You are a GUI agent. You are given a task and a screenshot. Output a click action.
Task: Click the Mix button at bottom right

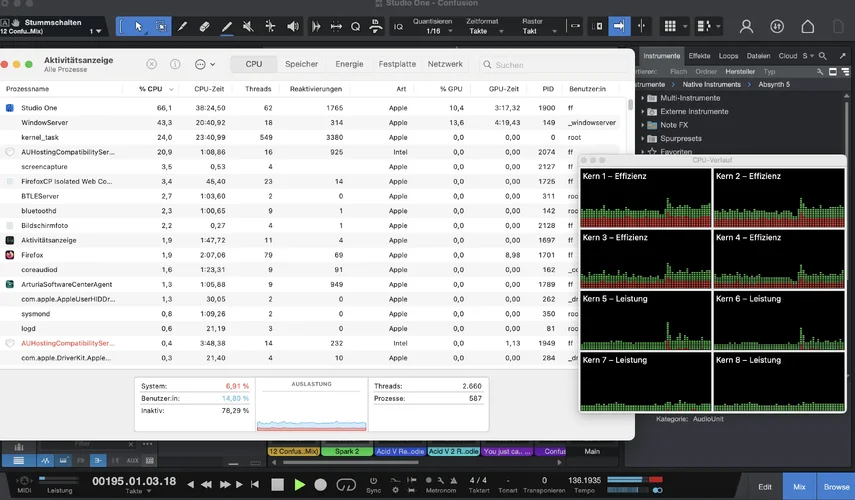[x=798, y=487]
